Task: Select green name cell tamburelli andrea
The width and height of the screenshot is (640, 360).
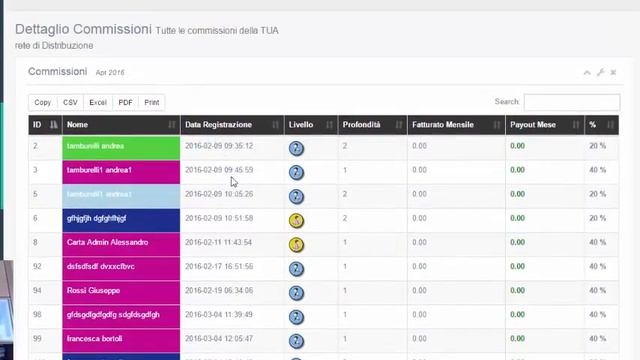Action: (121, 148)
